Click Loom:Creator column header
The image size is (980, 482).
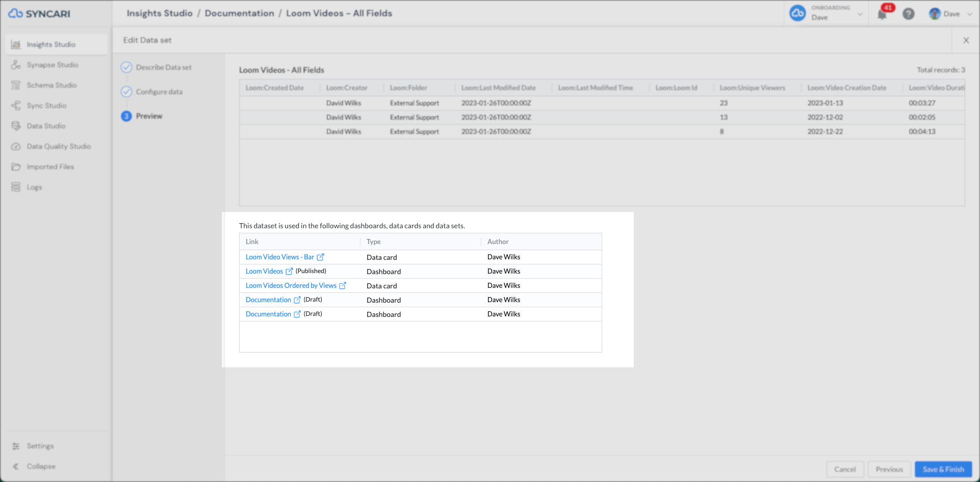click(x=347, y=88)
